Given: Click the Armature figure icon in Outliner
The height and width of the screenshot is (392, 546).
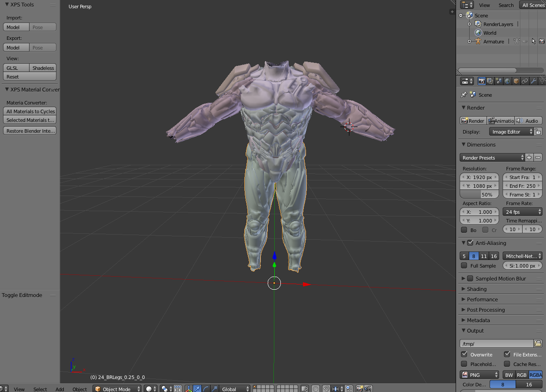Looking at the screenshot, I should pyautogui.click(x=478, y=41).
